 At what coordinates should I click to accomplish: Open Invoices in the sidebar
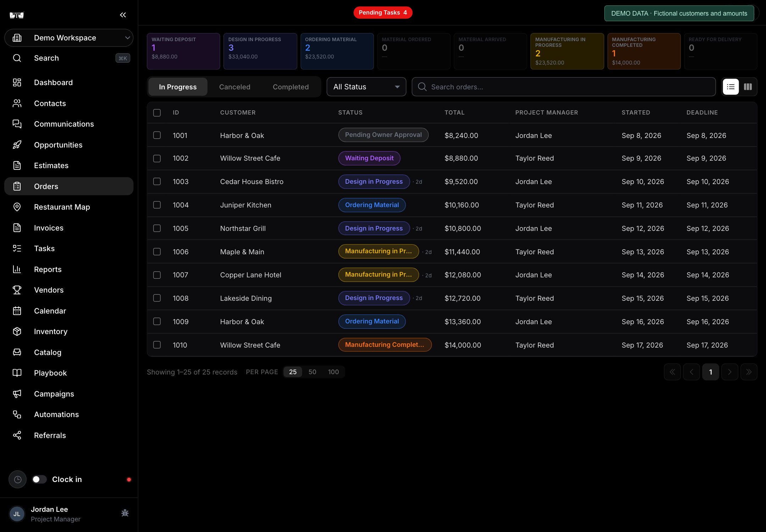69,228
